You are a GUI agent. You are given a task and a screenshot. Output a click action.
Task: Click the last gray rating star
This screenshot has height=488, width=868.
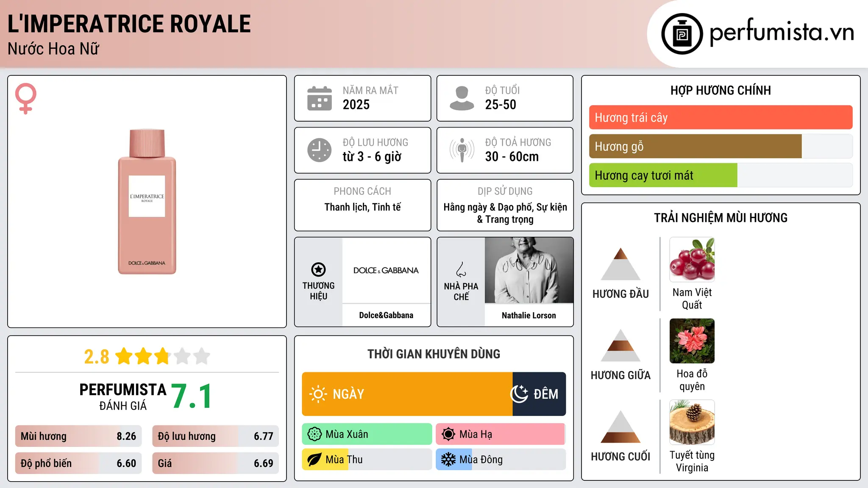(202, 356)
